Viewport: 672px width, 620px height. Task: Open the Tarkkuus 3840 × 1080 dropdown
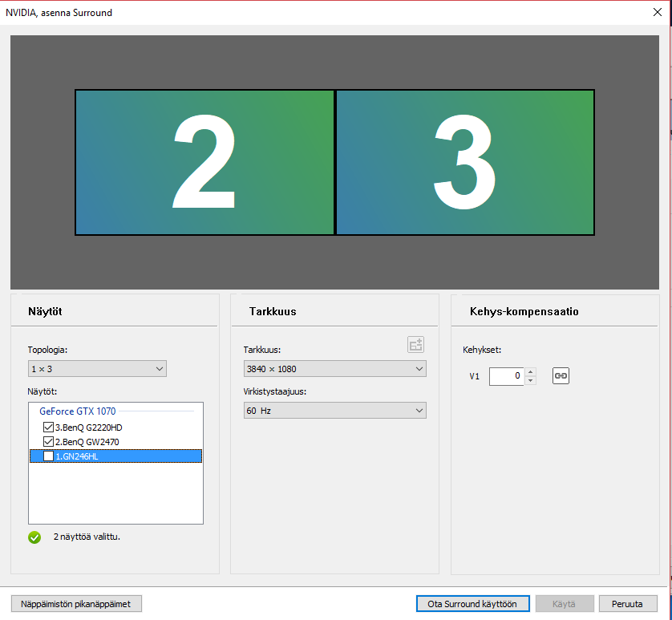tap(334, 369)
